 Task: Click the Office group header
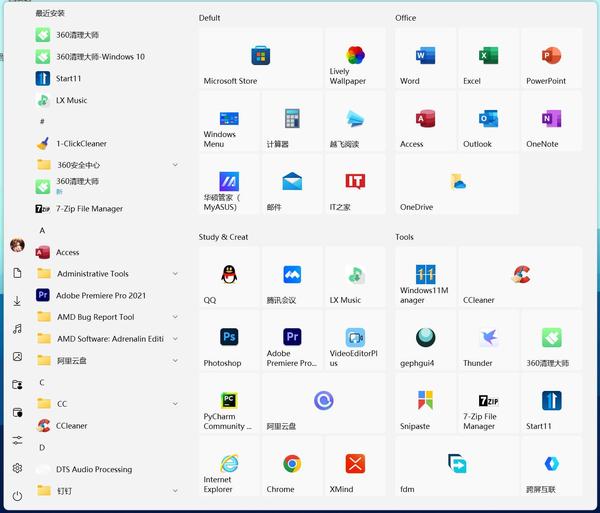[x=406, y=18]
